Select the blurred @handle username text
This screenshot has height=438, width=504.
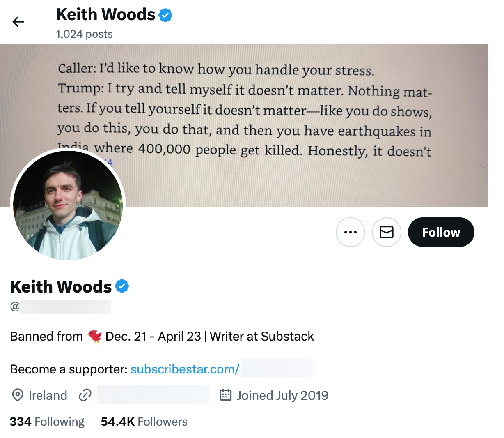coord(62,307)
